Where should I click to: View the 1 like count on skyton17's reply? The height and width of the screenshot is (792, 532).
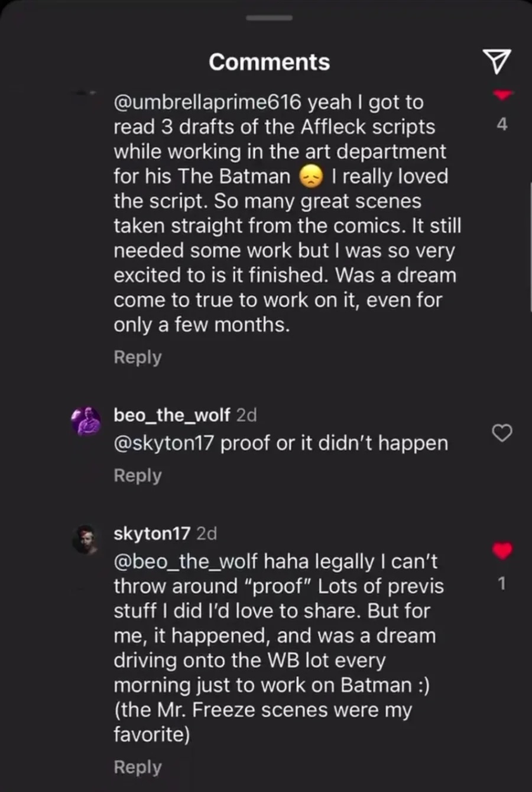click(502, 584)
